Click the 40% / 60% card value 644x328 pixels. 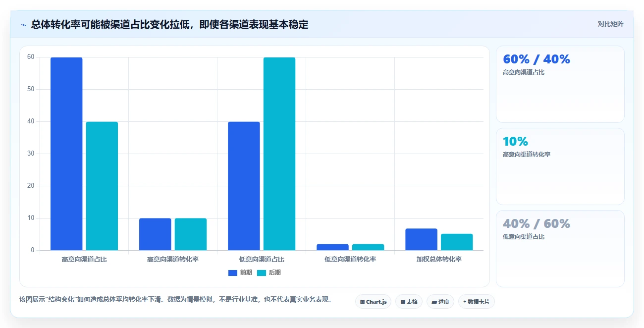tap(537, 224)
